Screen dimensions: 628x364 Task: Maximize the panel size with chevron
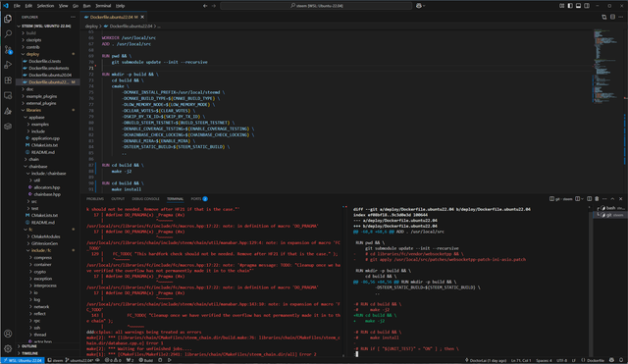[x=612, y=198]
